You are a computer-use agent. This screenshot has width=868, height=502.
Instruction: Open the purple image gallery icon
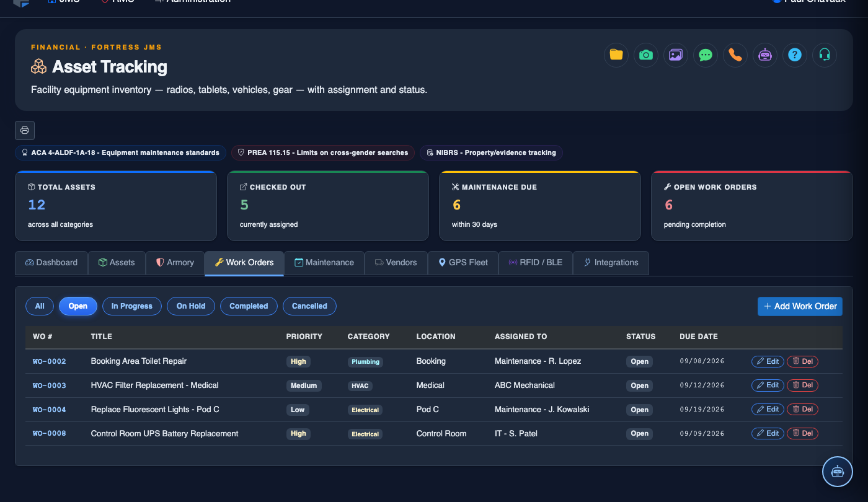tap(676, 55)
